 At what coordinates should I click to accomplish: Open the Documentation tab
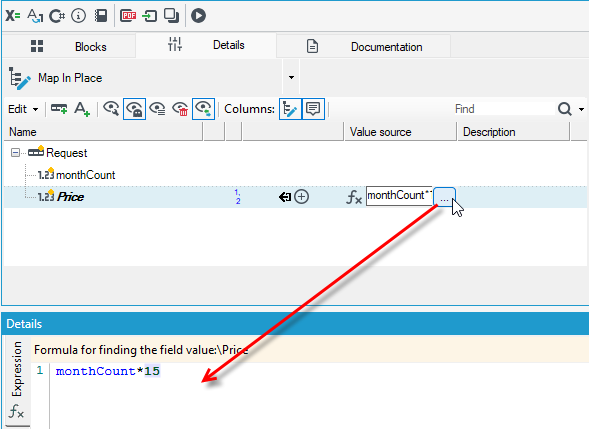pos(364,47)
